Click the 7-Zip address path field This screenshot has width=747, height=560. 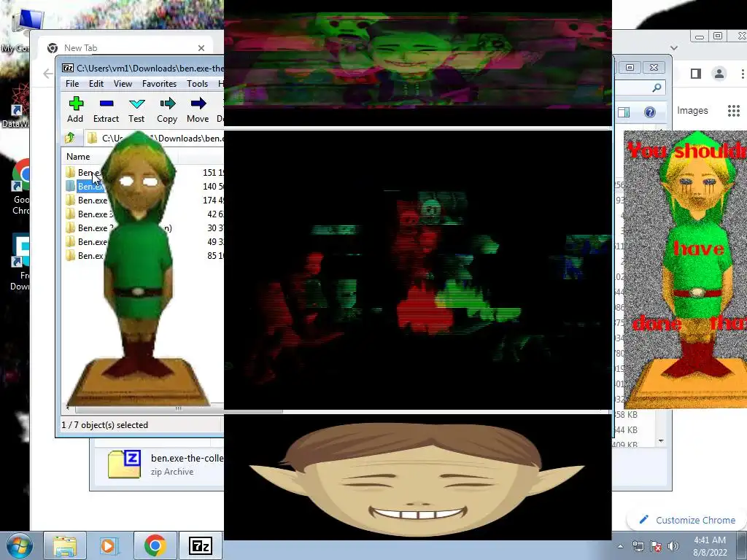(155, 138)
